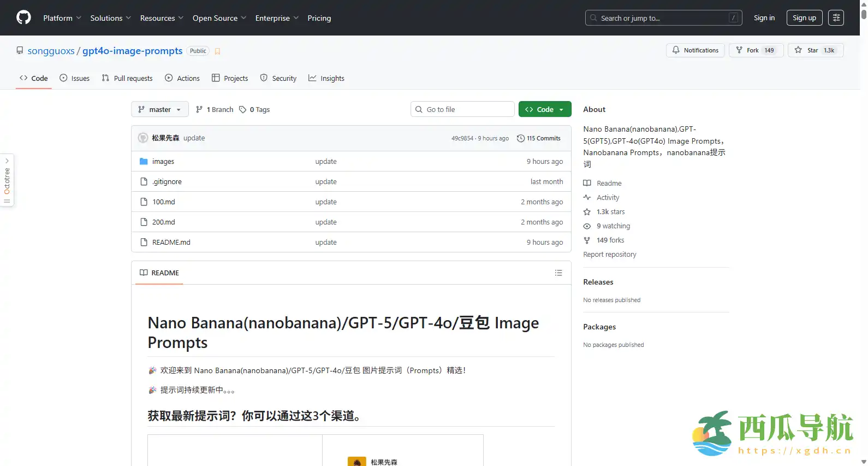The width and height of the screenshot is (868, 466).
Task: Open the Pull requests tab
Action: click(127, 79)
